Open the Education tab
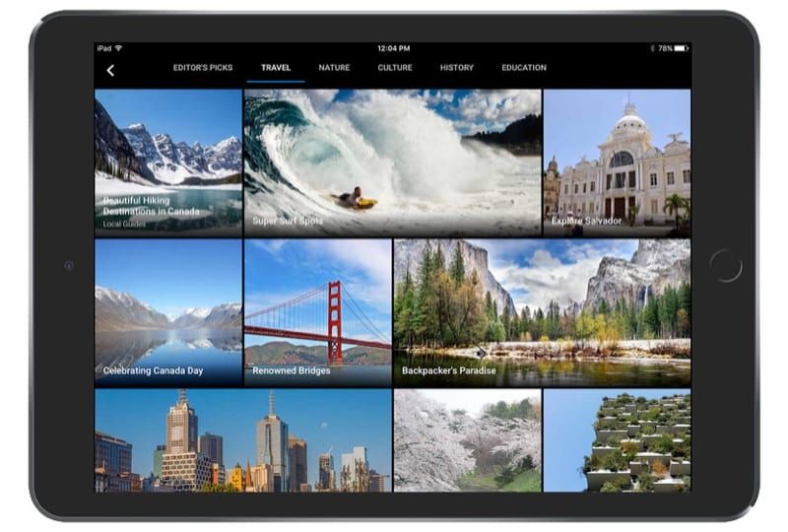The width and height of the screenshot is (788, 532). (x=523, y=68)
